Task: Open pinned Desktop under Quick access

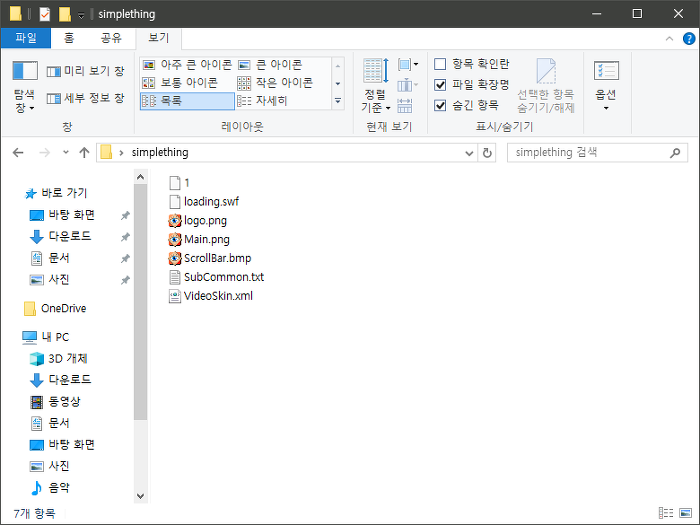Action: pyautogui.click(x=62, y=215)
